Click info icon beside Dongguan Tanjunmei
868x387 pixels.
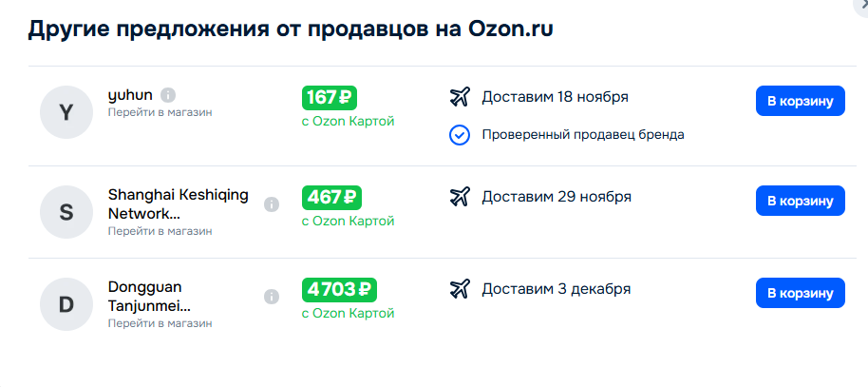pyautogui.click(x=272, y=297)
